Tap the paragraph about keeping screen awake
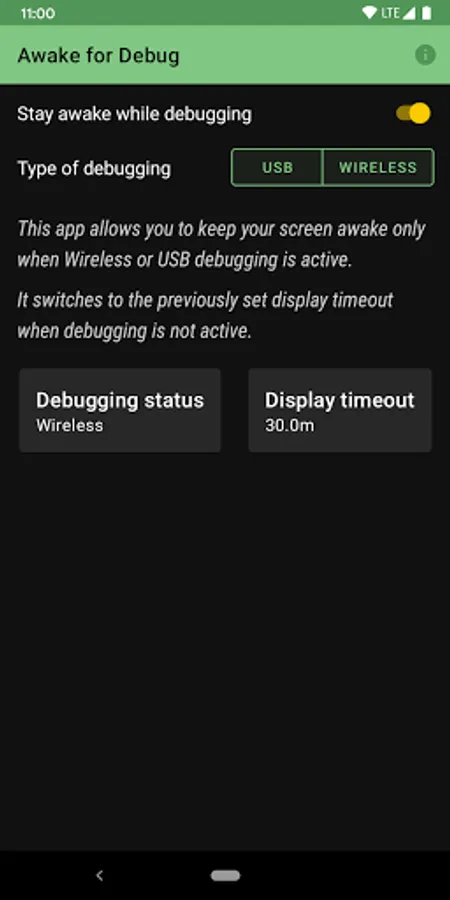The width and height of the screenshot is (450, 900). [x=221, y=244]
